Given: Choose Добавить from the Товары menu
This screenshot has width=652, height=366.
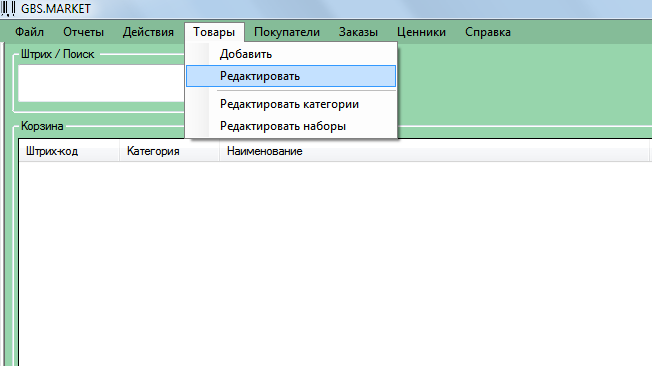Looking at the screenshot, I should pos(291,54).
